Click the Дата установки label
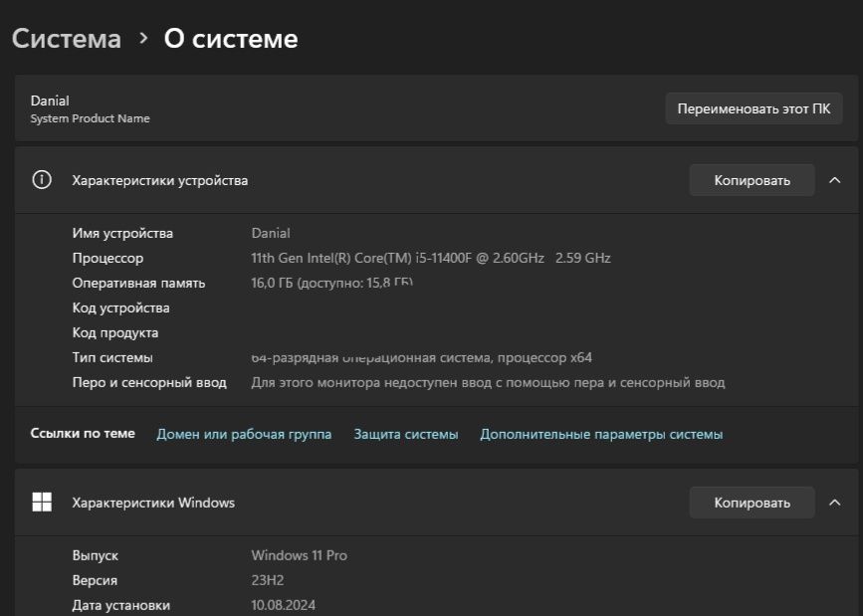Screen dimensions: 863x616 point(121,605)
